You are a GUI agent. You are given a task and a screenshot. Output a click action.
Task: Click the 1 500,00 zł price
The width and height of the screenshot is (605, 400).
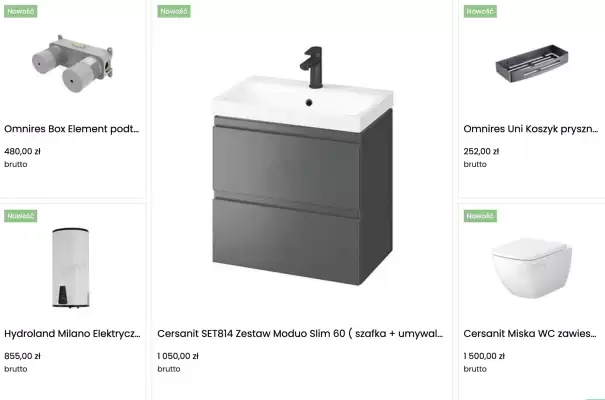click(x=484, y=355)
